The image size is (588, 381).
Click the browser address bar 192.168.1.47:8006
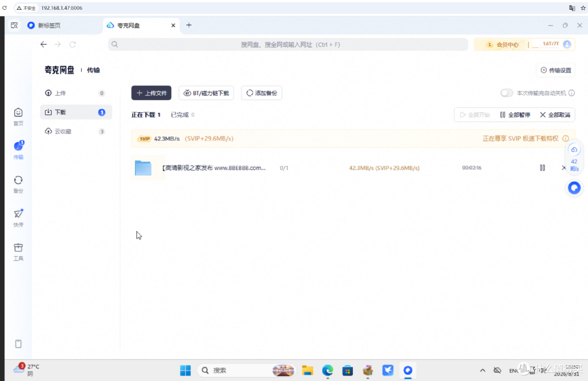tap(62, 8)
